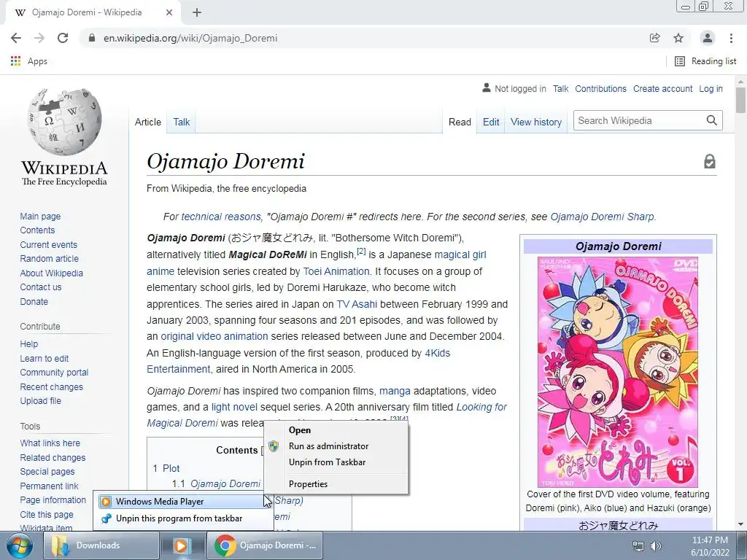Open the Random article link
This screenshot has width=747, height=560.
coord(50,259)
